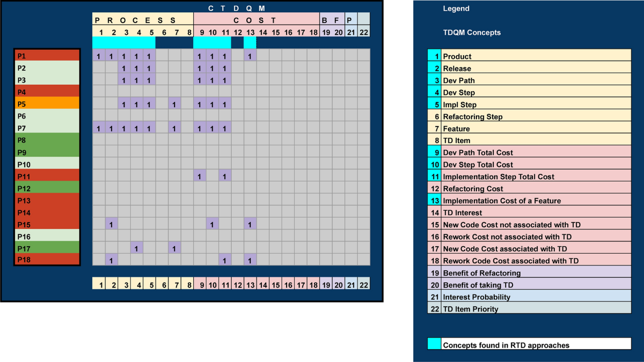Click column 22 in the bottom footer row

coord(364,284)
